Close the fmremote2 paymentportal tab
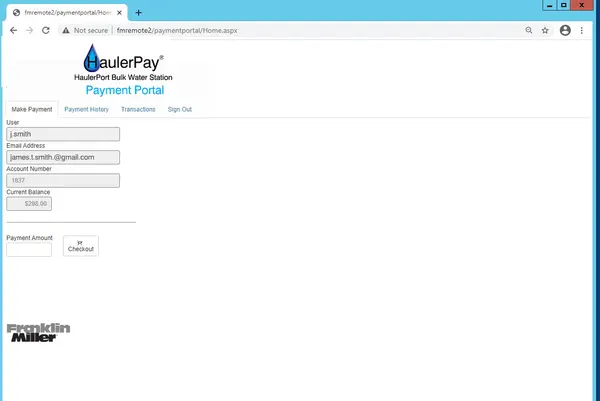600x401 pixels. coord(119,13)
